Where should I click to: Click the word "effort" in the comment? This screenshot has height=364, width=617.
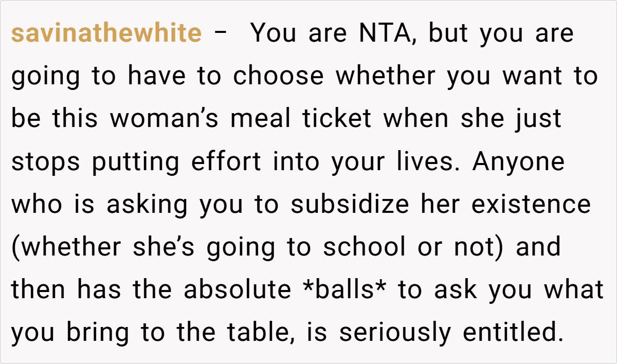226,162
